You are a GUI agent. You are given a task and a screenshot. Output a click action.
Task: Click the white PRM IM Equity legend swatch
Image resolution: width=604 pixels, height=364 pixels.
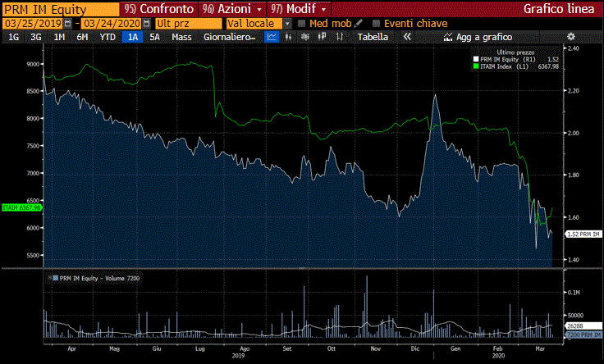point(476,59)
